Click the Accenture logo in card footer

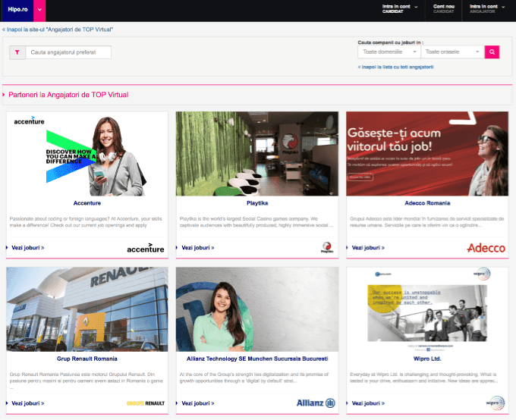pyautogui.click(x=146, y=249)
